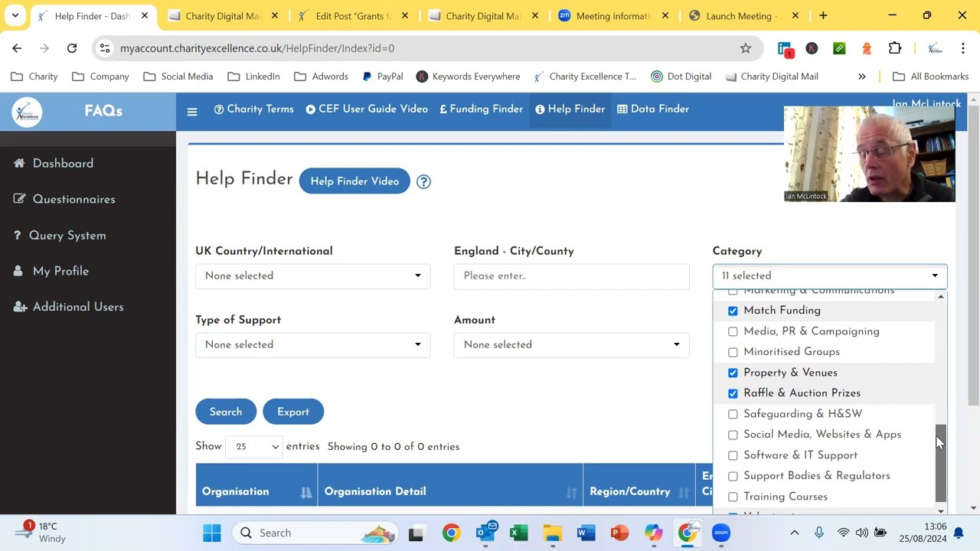Click the Charity Excellence logo in the sidebar

point(27,112)
